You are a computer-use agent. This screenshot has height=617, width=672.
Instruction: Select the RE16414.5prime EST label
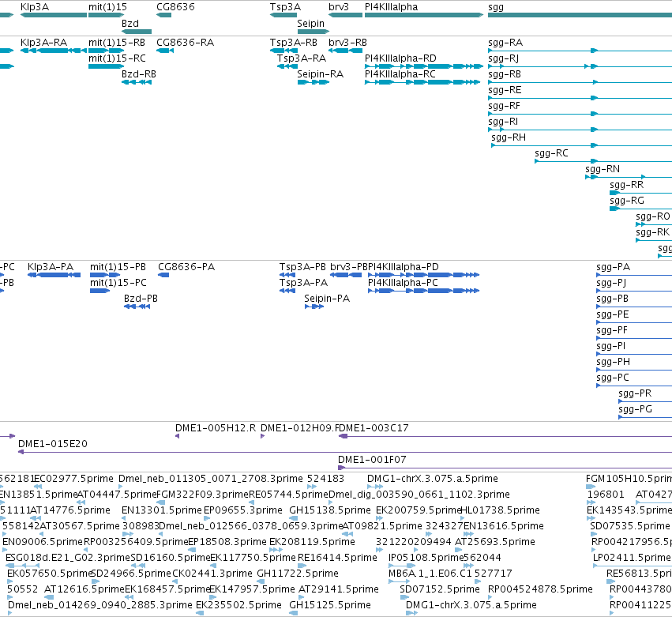point(337,558)
